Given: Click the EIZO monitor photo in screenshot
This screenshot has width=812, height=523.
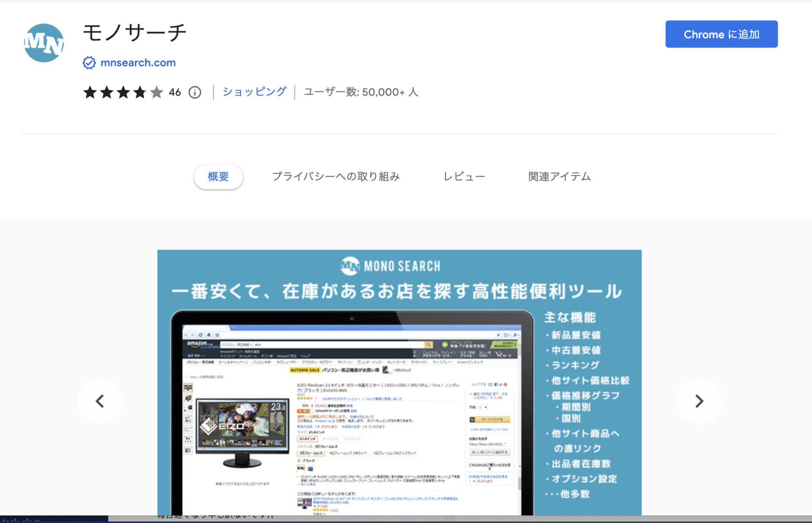Looking at the screenshot, I should pos(242,427).
